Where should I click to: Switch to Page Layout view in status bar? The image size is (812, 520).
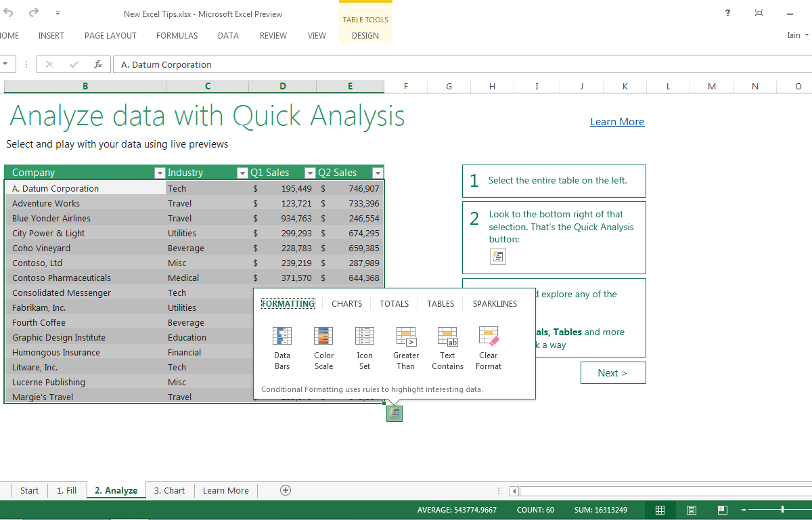pyautogui.click(x=692, y=510)
